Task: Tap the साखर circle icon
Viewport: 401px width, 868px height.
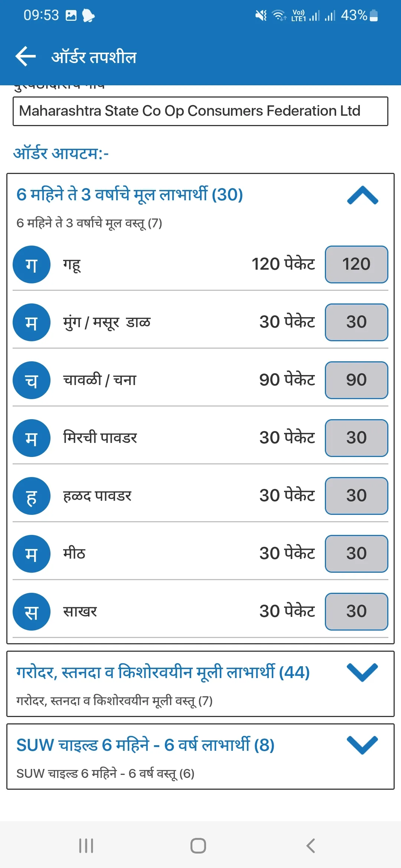Action: point(32,612)
